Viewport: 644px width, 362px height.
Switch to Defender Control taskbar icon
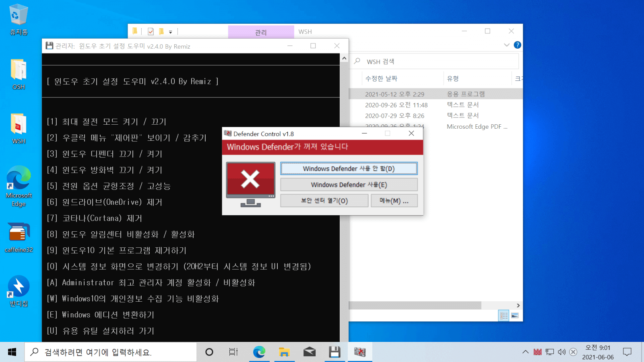(360, 352)
